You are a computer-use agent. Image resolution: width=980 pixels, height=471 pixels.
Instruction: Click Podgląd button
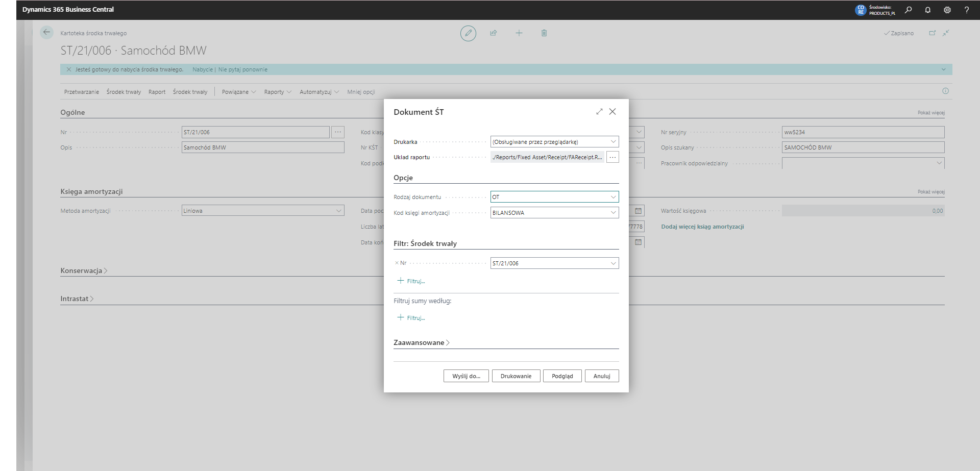pos(562,376)
